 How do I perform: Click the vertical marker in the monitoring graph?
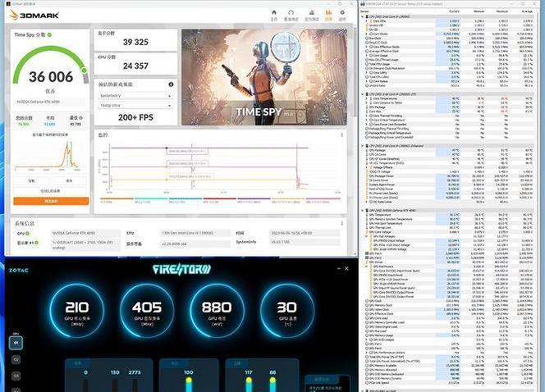point(192,166)
